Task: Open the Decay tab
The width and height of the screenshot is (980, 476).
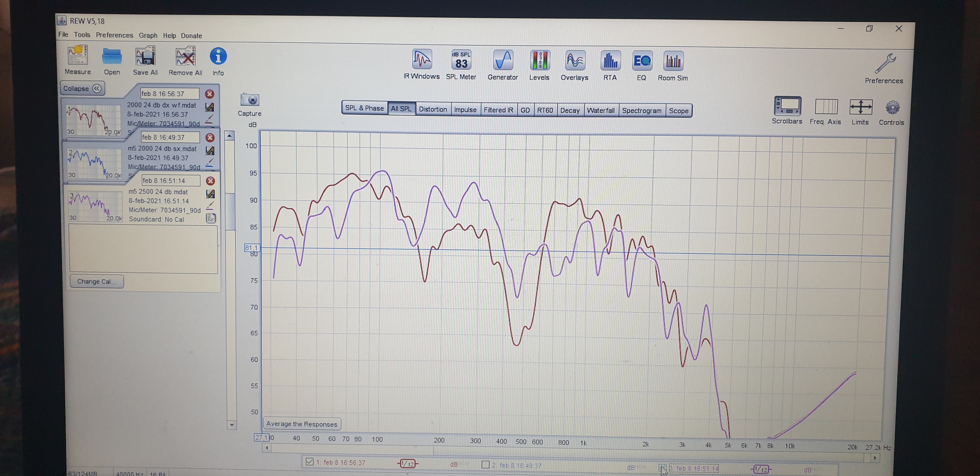Action: (x=570, y=111)
